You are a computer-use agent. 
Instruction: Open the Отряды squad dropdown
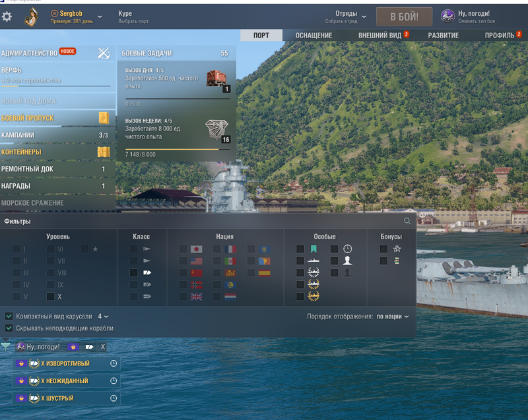(x=345, y=16)
